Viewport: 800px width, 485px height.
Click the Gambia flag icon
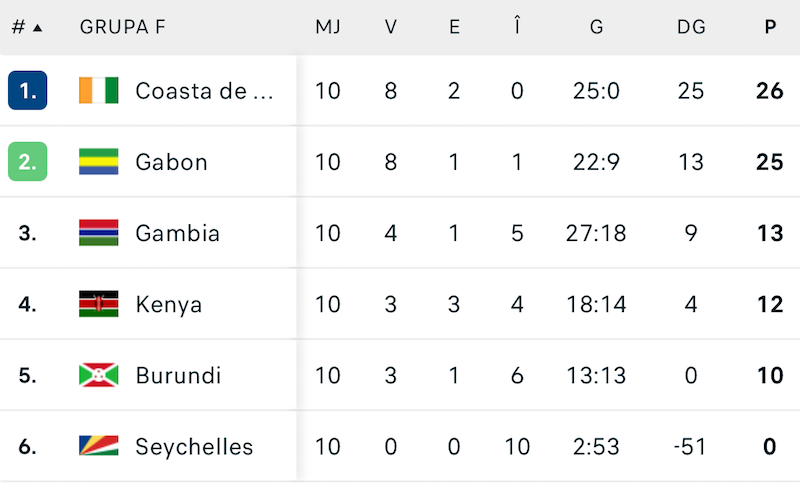tap(98, 233)
